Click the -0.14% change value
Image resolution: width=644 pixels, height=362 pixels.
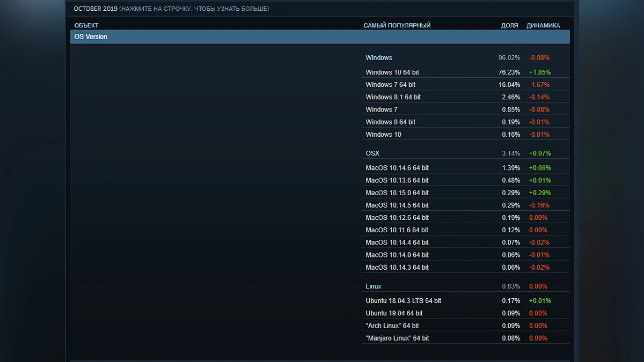(x=539, y=97)
